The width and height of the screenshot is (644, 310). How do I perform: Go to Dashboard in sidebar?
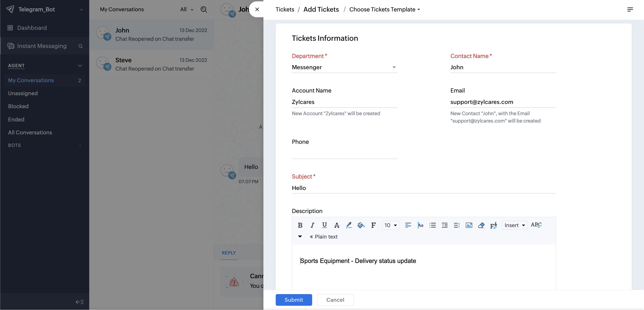coord(32,28)
